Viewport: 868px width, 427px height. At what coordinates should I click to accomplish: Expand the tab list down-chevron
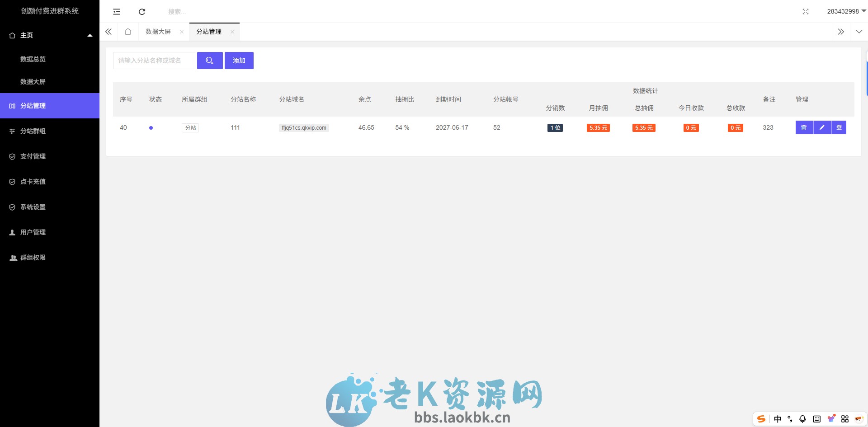[x=859, y=32]
